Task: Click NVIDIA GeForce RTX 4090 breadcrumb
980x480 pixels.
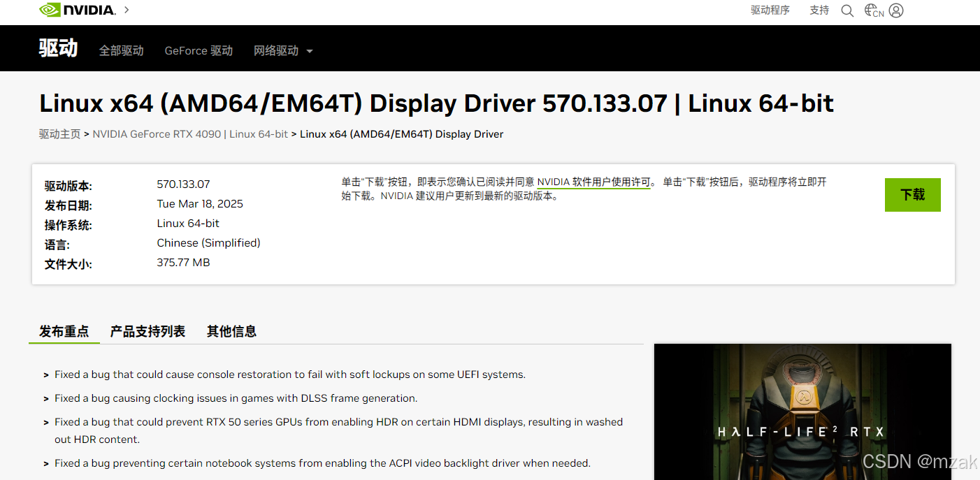Action: [190, 133]
